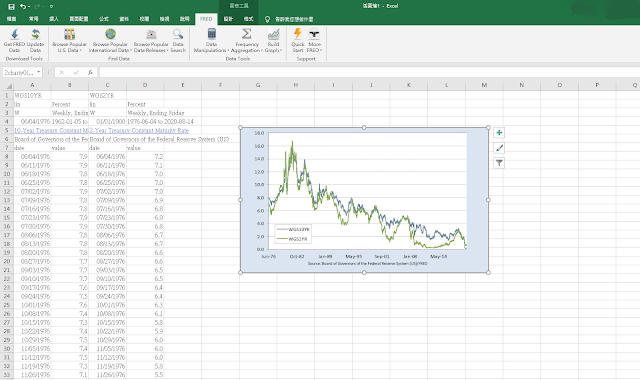
Task: Switch to the 插入 (Insert) ribbon tab
Action: pos(54,19)
